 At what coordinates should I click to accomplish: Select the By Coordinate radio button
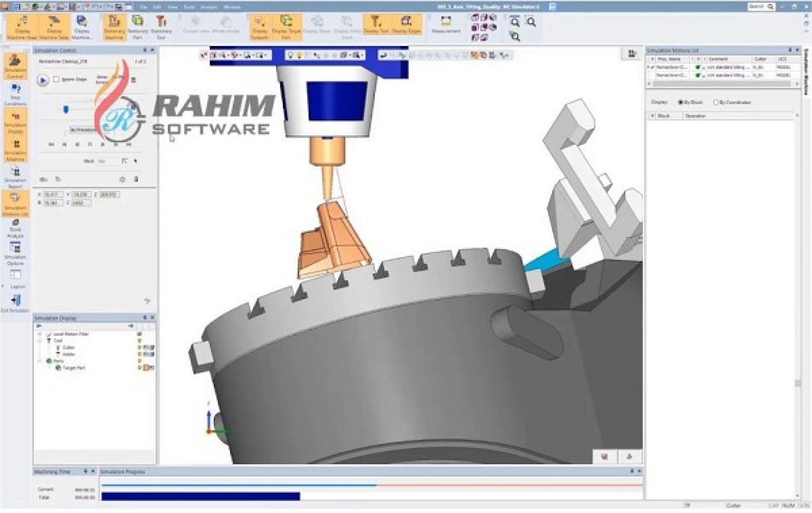(x=716, y=103)
